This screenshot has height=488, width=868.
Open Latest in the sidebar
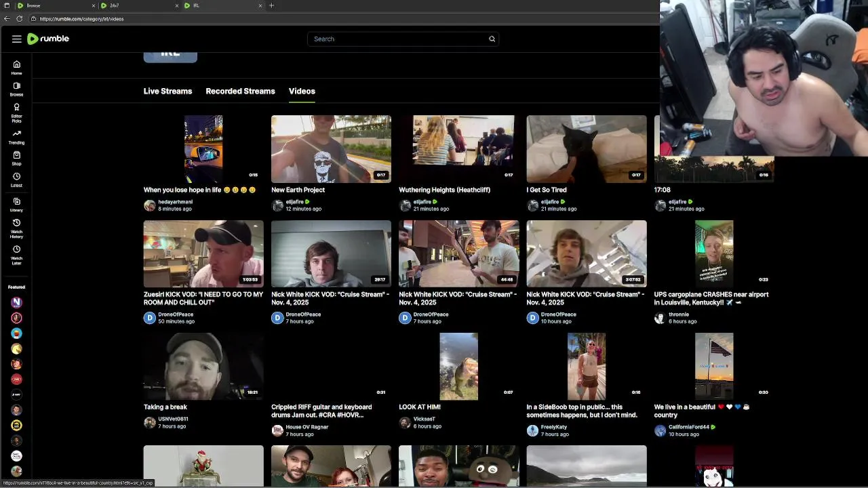click(x=16, y=180)
